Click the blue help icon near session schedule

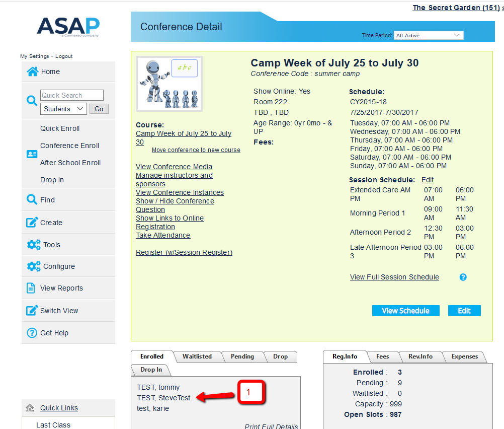pyautogui.click(x=463, y=277)
